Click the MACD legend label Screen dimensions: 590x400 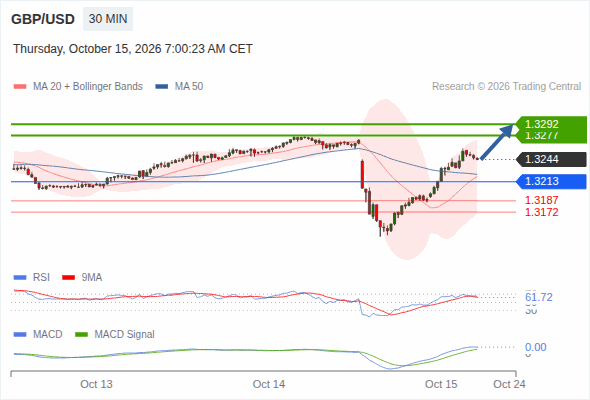pos(47,335)
